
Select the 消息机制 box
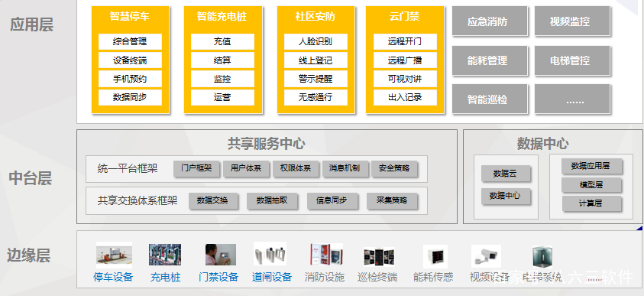[x=345, y=168]
